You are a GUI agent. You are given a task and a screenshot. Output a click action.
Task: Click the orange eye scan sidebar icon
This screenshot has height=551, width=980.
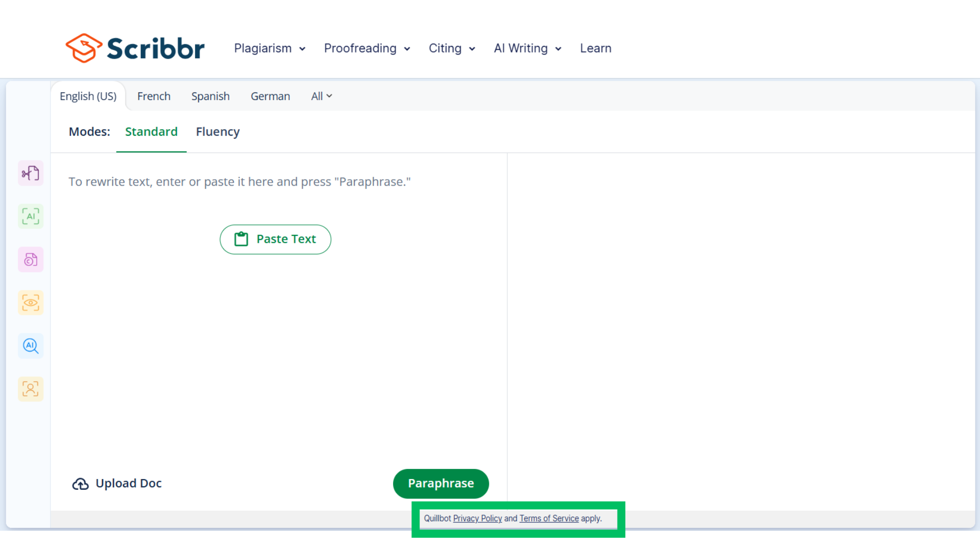(x=31, y=303)
